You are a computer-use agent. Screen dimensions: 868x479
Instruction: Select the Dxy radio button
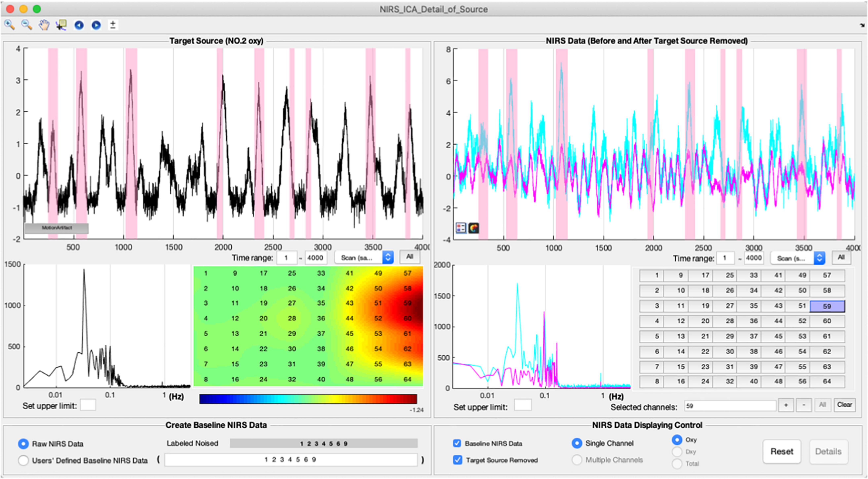coord(677,451)
